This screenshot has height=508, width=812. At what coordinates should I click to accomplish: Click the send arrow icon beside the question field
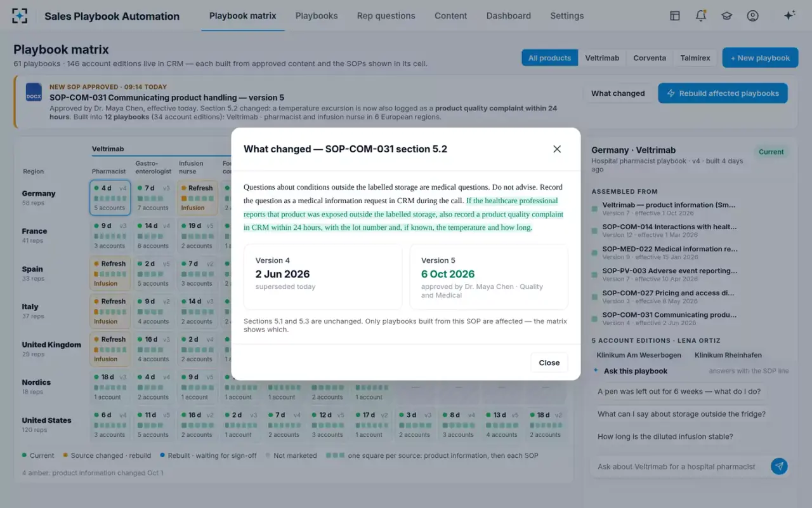[x=779, y=467]
